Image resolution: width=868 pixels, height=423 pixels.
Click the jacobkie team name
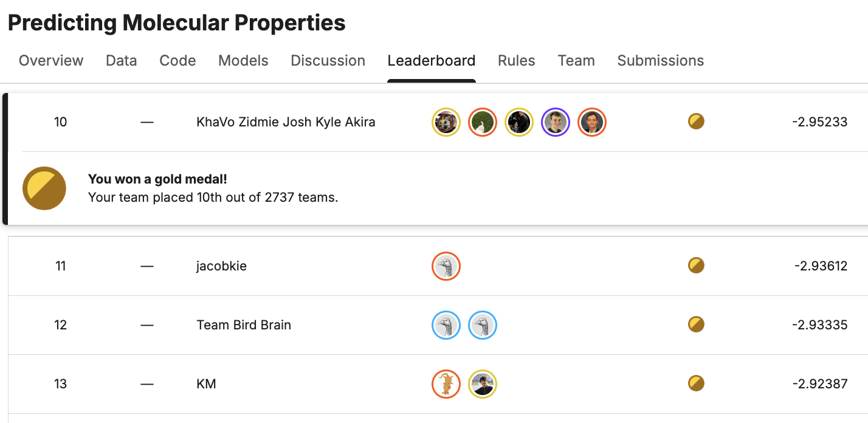click(221, 266)
